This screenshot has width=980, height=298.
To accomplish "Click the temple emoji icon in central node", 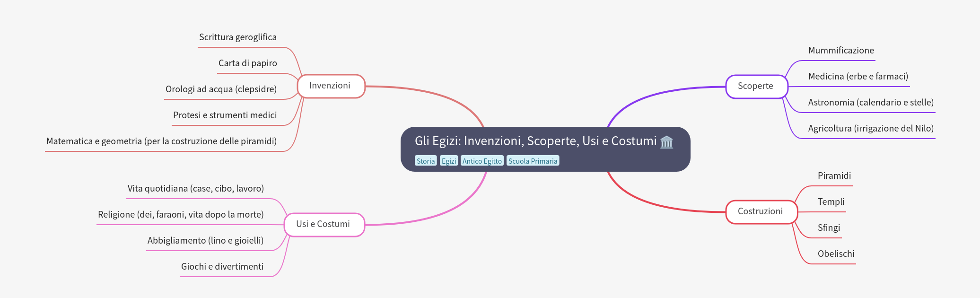I will click(666, 141).
